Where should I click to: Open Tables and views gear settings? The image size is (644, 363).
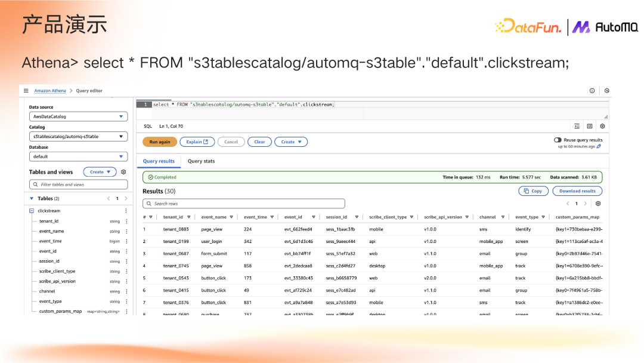123,172
